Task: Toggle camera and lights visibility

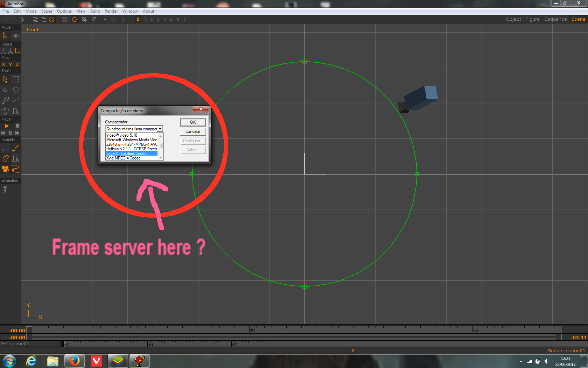Action: (x=5, y=169)
